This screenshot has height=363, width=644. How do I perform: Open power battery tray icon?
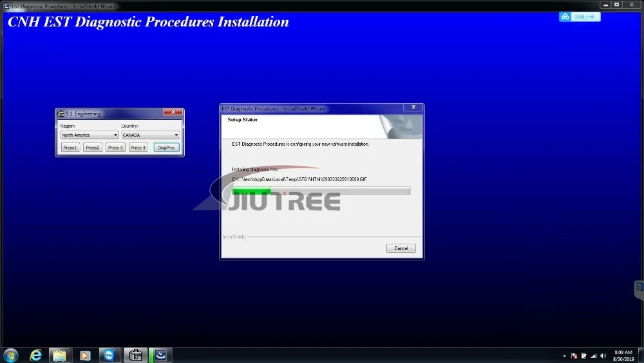(583, 356)
